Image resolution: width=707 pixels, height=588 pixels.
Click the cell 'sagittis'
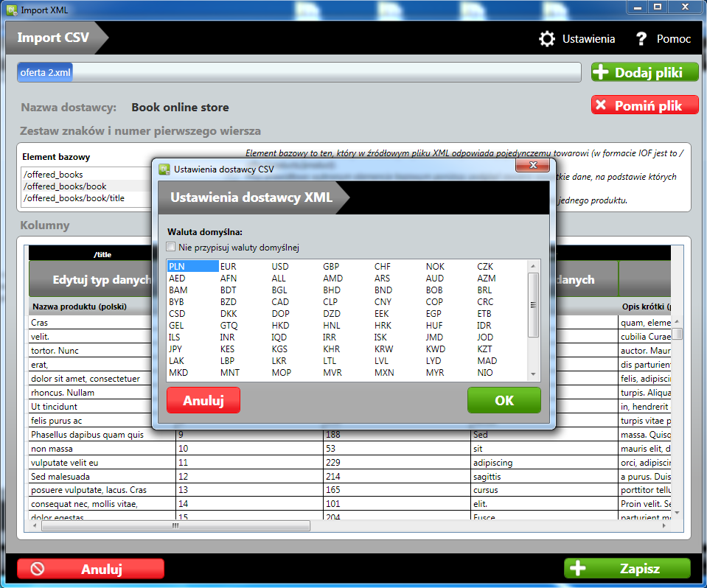tap(544, 476)
